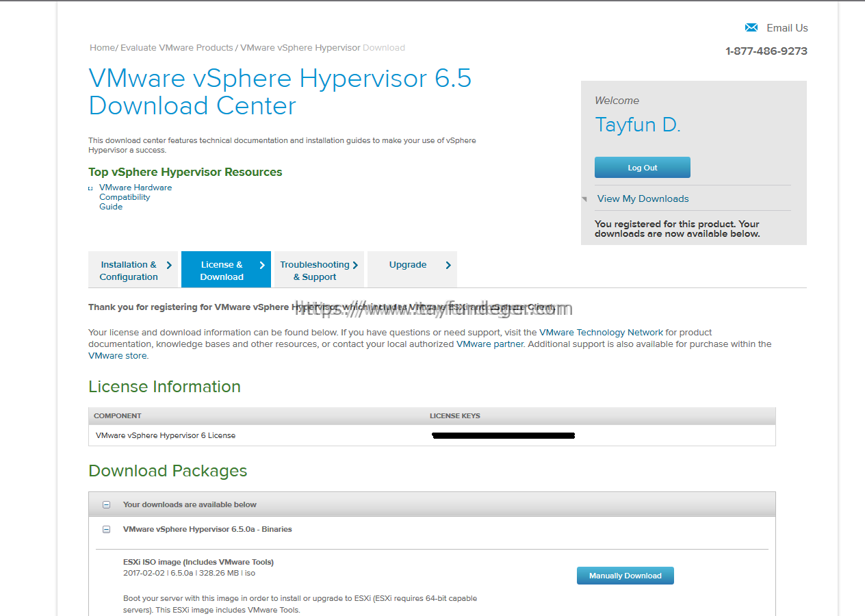
Task: Click the phone number 1-877-486-9273
Action: tap(766, 51)
